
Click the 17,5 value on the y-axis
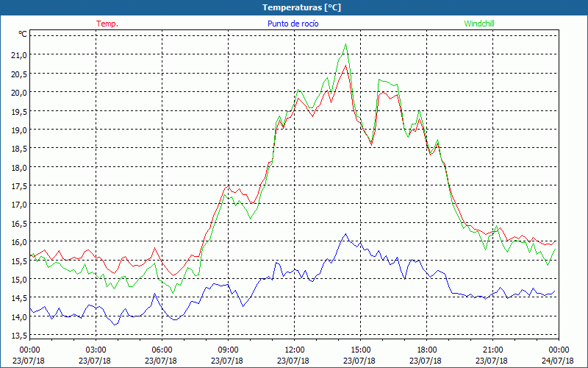[x=19, y=186]
